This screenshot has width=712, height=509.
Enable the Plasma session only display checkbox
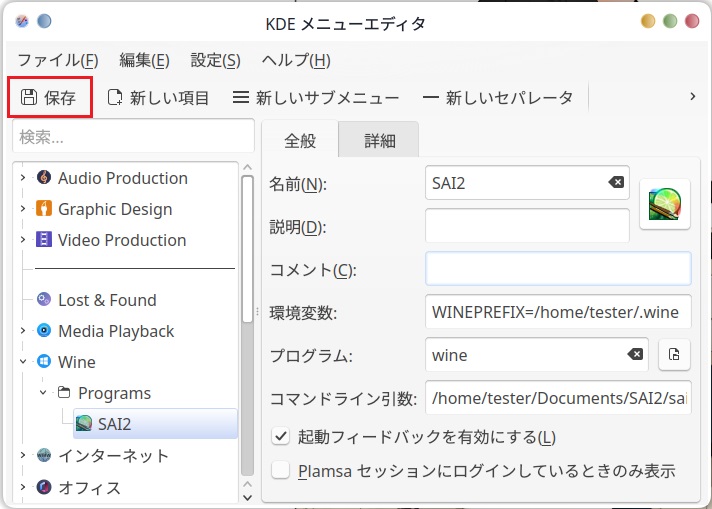[281, 470]
